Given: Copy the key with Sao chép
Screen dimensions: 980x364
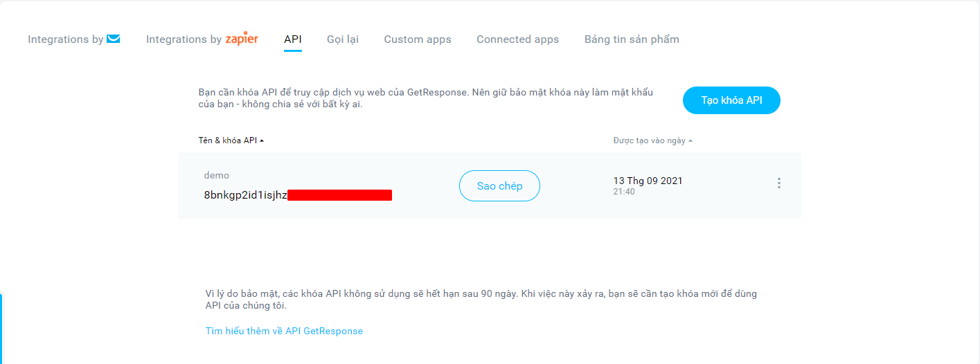Looking at the screenshot, I should pos(499,186).
